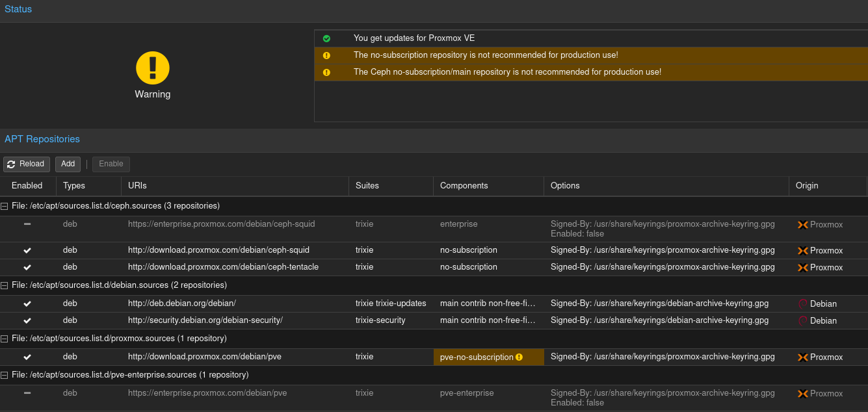This screenshot has width=868, height=412.
Task: Click the warning icon in pve-no-subscription cell
Action: click(519, 357)
